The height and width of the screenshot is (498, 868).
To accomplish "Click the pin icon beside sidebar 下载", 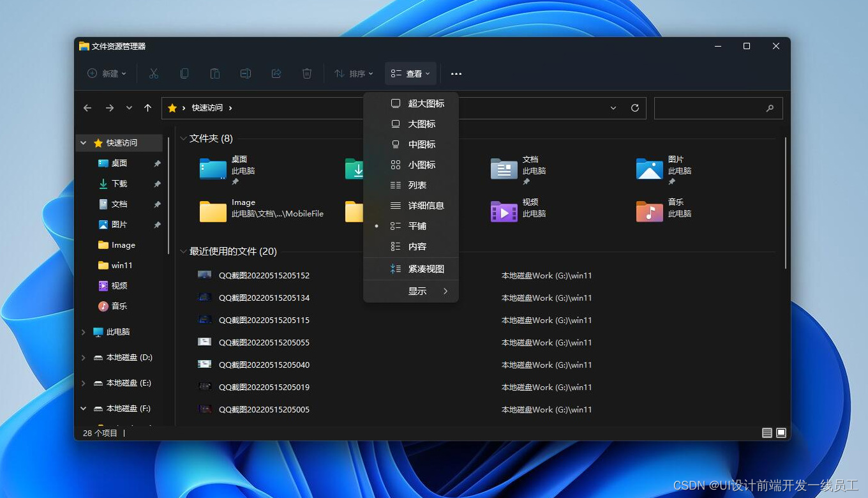I will coord(157,184).
